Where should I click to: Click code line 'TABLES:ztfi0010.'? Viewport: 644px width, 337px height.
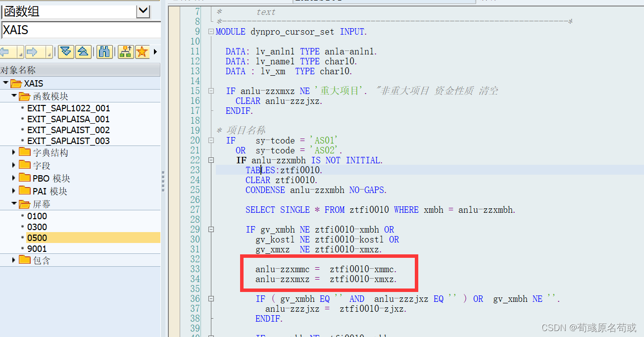(284, 170)
